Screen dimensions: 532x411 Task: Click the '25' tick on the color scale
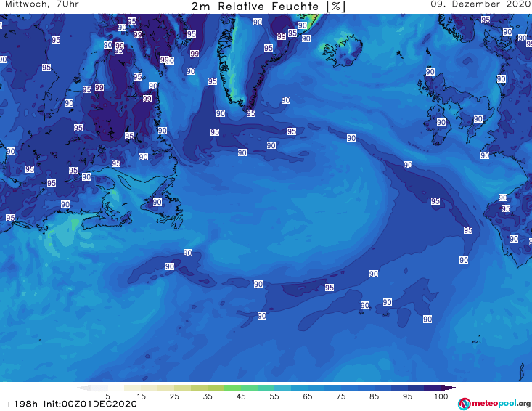[x=174, y=396]
